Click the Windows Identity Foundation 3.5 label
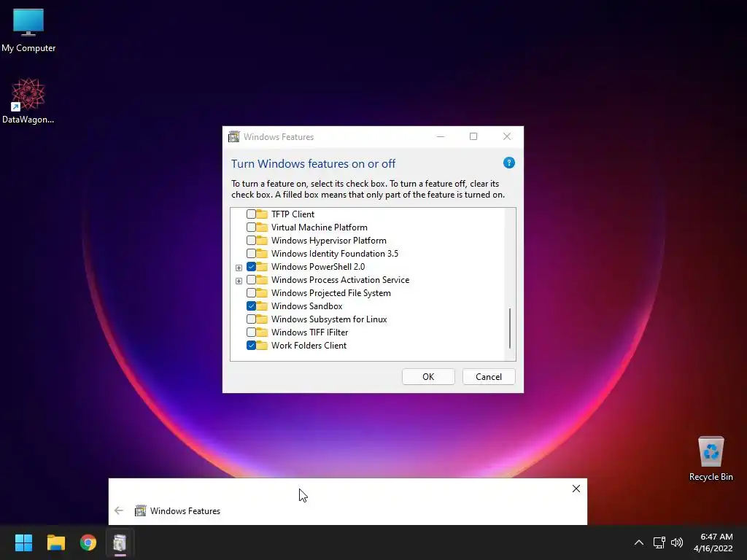Screen dimensions: 747x560 pos(334,253)
